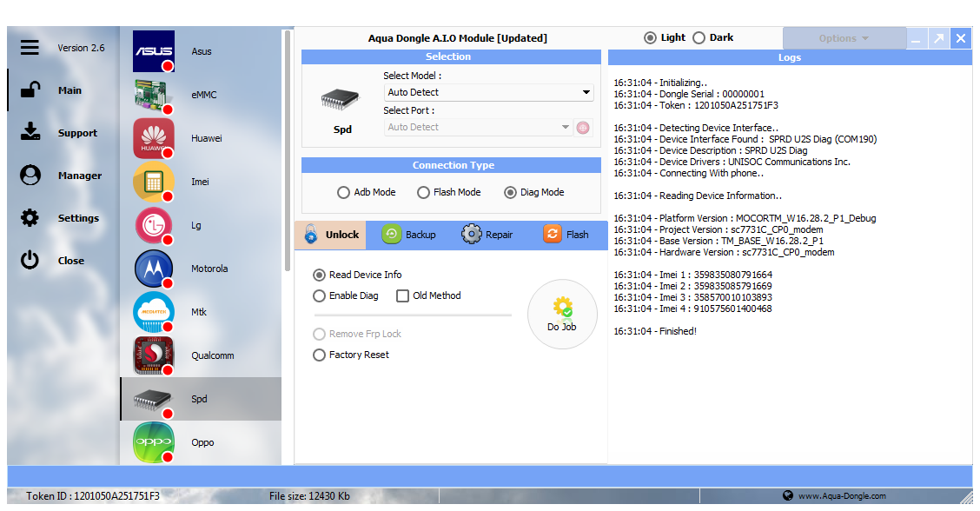Open the Repair tab
980x511 pixels.
[487, 235]
